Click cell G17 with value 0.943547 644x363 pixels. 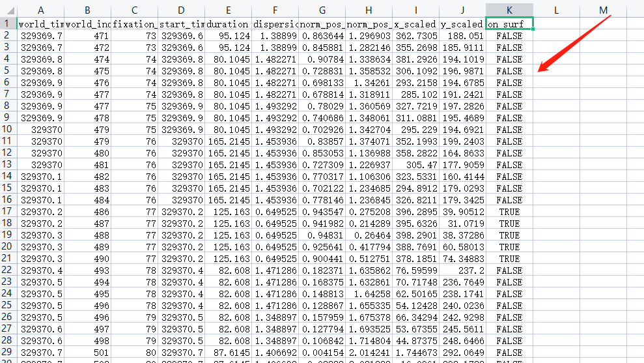322,212
